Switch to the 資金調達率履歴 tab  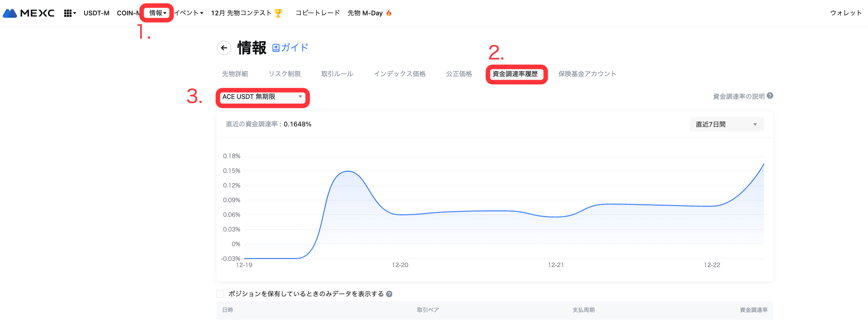(x=515, y=74)
